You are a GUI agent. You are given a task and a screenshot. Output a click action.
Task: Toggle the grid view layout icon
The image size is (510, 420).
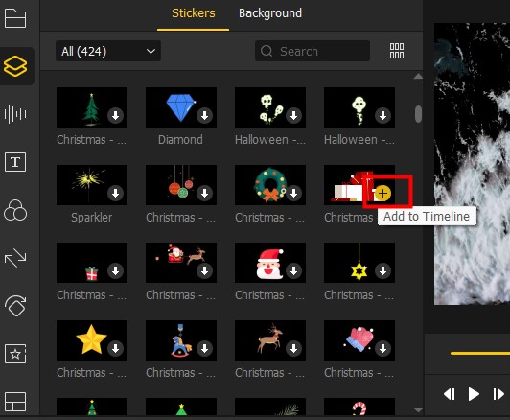pyautogui.click(x=397, y=51)
